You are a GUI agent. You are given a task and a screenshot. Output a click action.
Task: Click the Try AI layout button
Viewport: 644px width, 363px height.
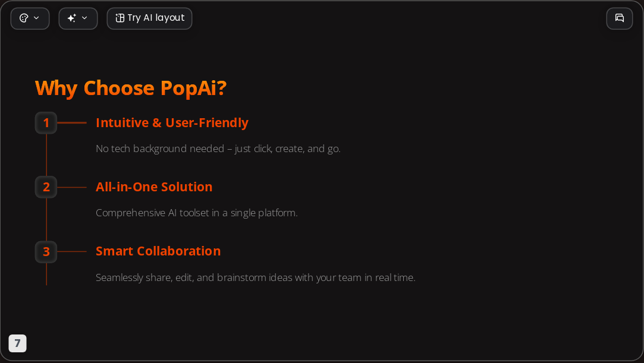pos(149,18)
